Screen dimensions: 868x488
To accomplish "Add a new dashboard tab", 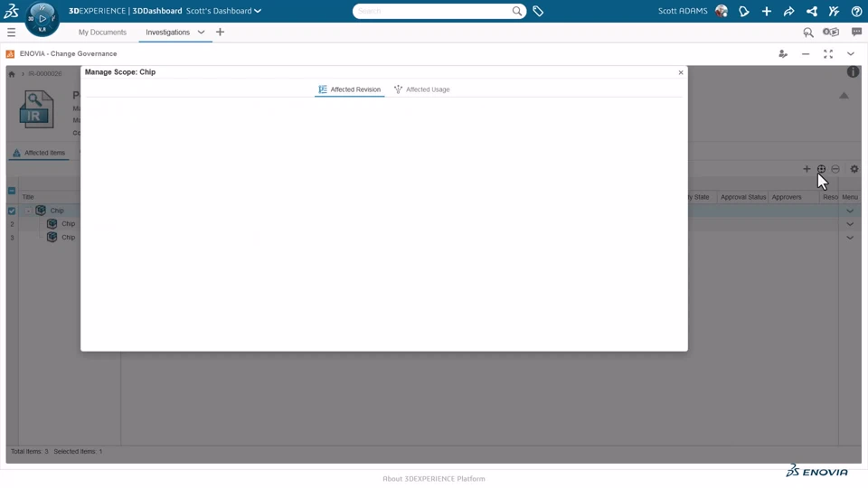I will (220, 33).
